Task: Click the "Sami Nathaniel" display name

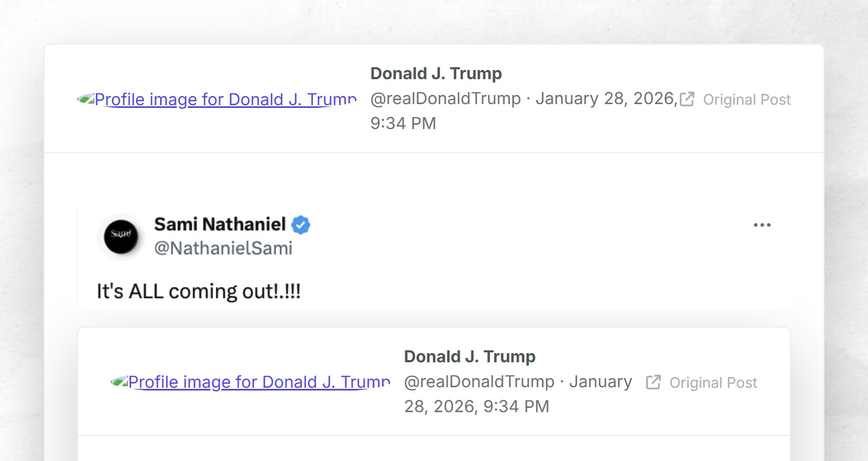Action: pyautogui.click(x=220, y=224)
